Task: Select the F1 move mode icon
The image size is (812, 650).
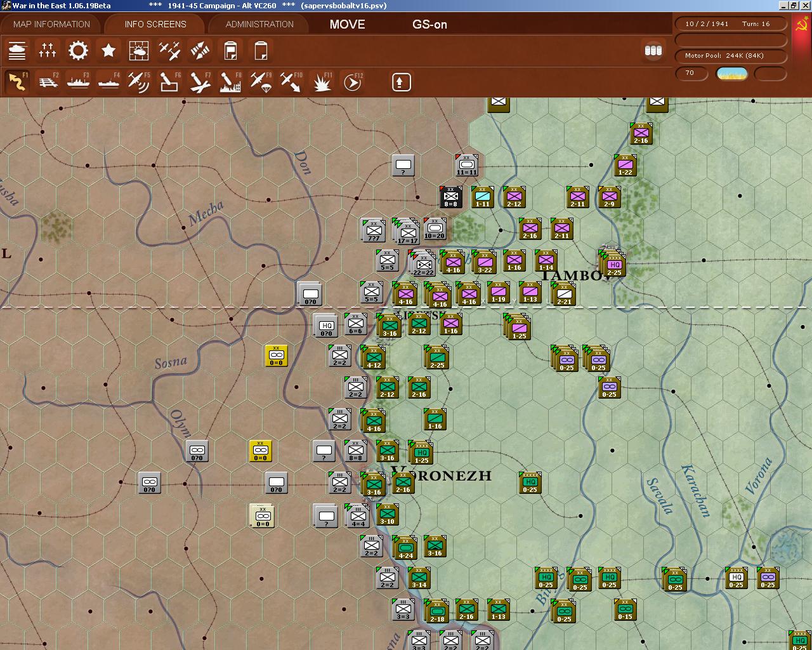Action: click(x=17, y=82)
